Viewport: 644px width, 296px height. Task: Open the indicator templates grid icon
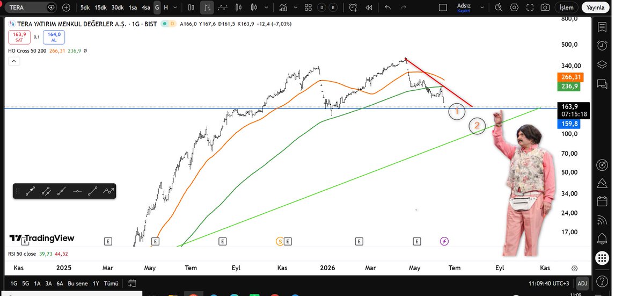[308, 8]
